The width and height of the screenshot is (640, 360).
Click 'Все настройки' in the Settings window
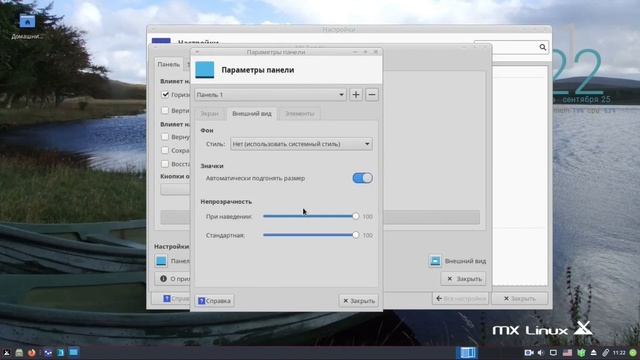click(x=461, y=298)
